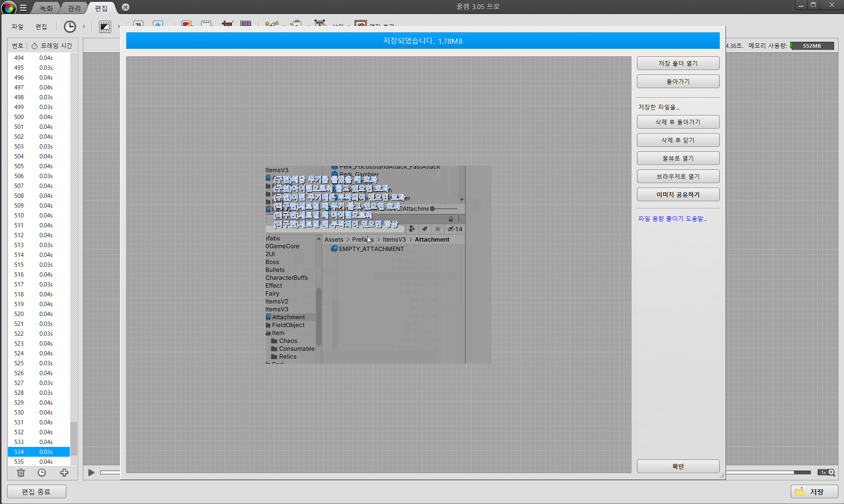Play the animation preview
844x504 pixels.
click(91, 472)
